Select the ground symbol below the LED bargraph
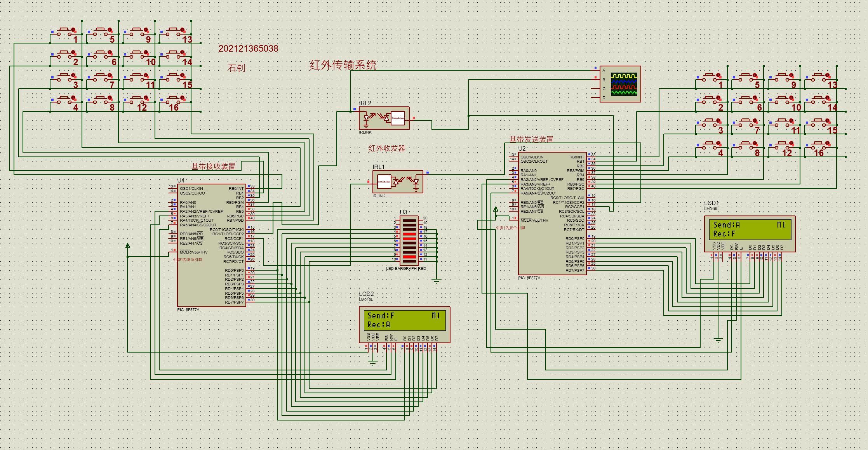Screen dimensions: 868x450 click(x=437, y=281)
